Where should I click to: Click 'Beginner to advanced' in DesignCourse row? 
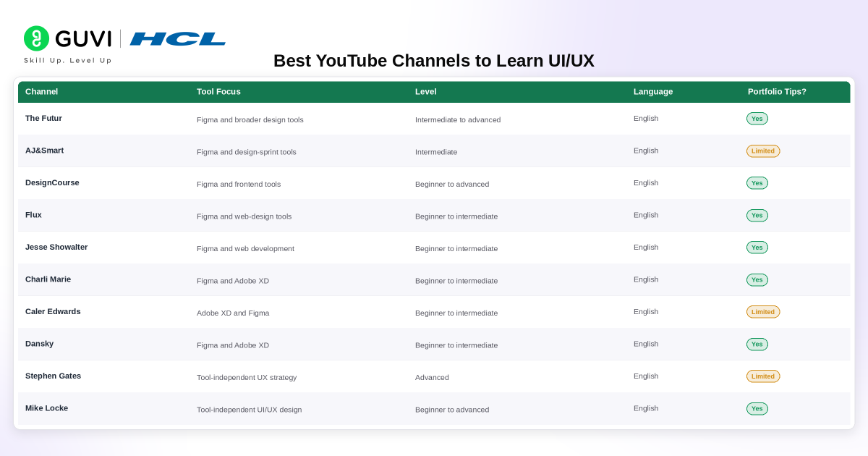tap(452, 184)
